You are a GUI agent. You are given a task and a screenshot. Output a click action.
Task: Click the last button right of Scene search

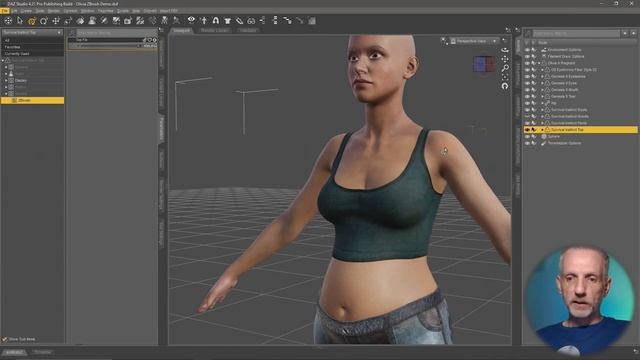coord(633,33)
